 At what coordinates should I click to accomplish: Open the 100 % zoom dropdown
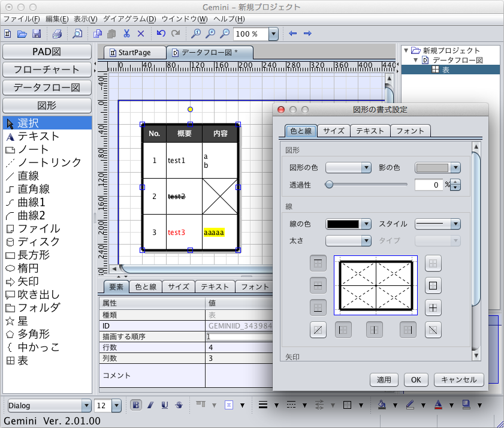pyautogui.click(x=273, y=34)
